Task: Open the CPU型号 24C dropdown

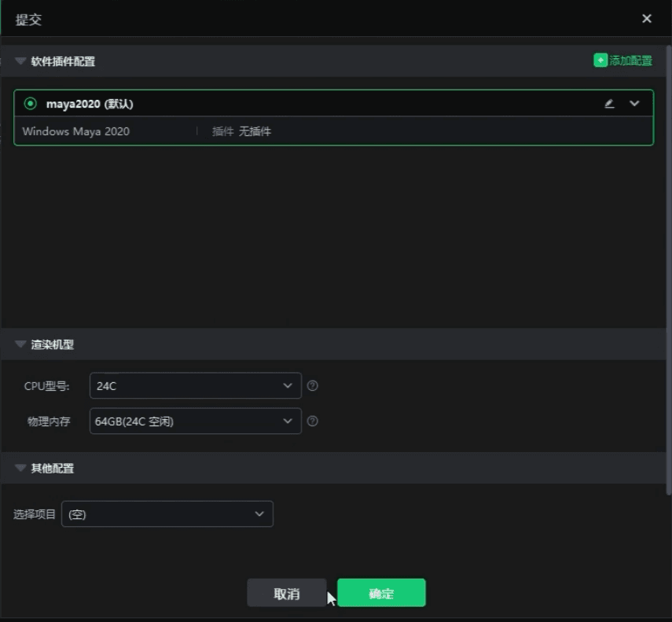Action: coord(195,386)
